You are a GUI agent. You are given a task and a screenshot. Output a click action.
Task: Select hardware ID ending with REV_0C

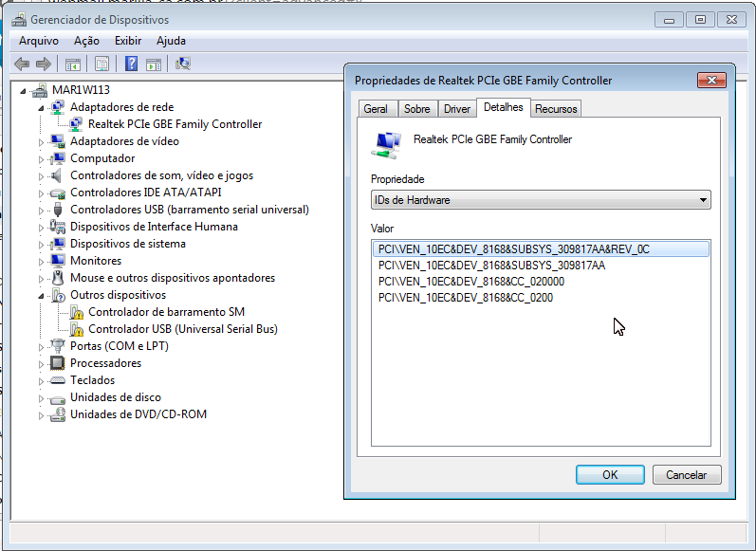point(541,249)
